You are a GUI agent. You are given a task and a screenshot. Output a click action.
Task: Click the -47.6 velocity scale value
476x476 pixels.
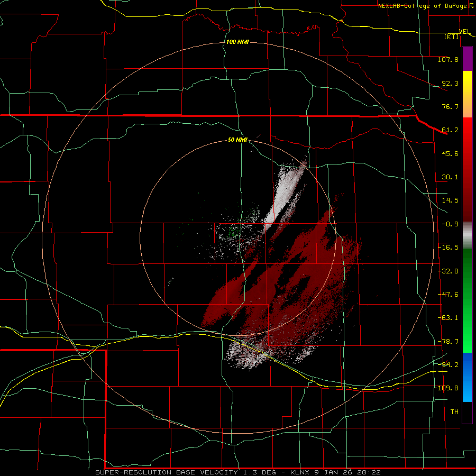(448, 295)
